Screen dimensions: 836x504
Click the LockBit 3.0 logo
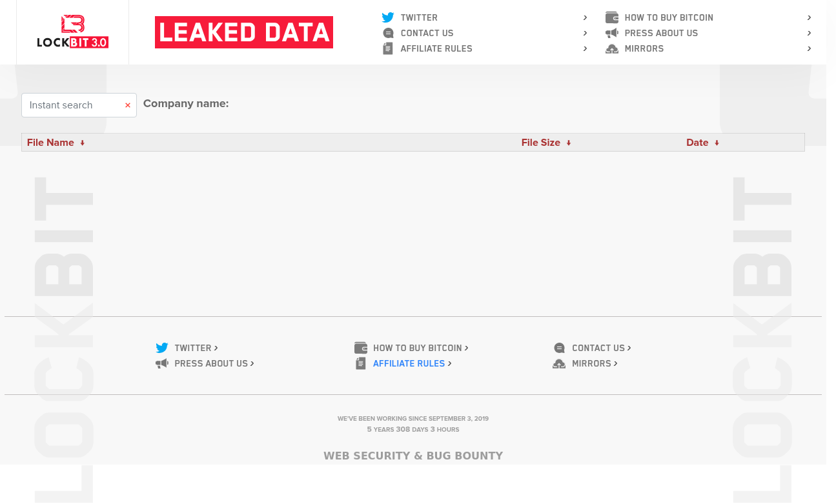tap(72, 32)
